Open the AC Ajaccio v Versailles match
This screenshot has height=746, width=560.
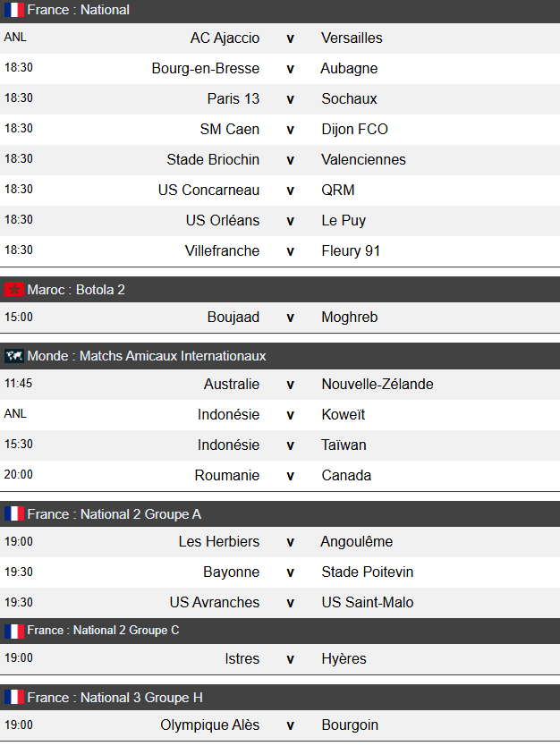289,38
